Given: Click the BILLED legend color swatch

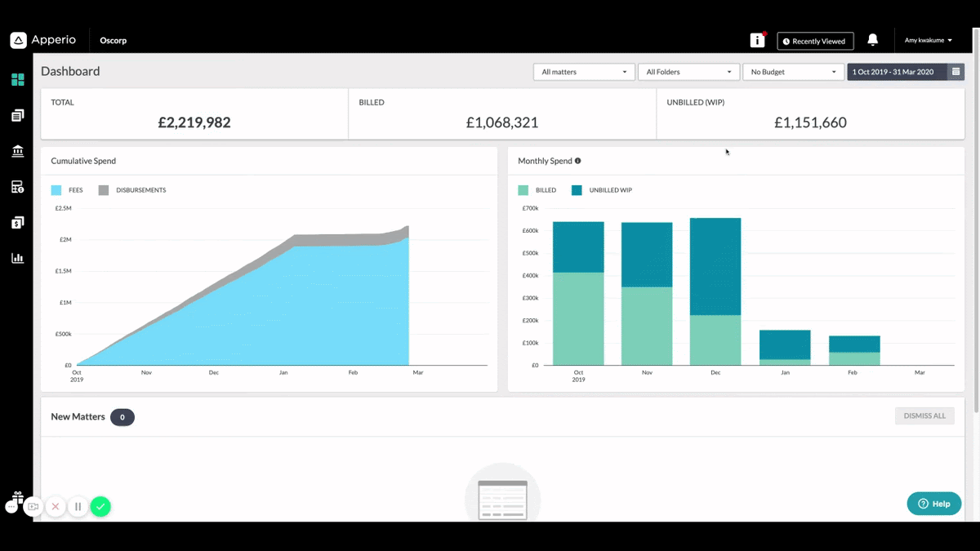Looking at the screenshot, I should [523, 190].
